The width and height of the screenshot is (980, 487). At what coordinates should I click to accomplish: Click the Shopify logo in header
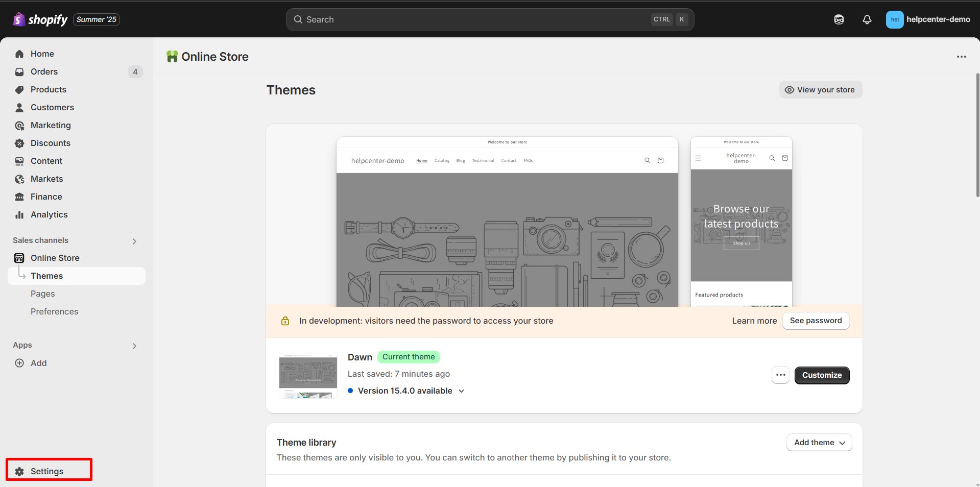click(40, 20)
